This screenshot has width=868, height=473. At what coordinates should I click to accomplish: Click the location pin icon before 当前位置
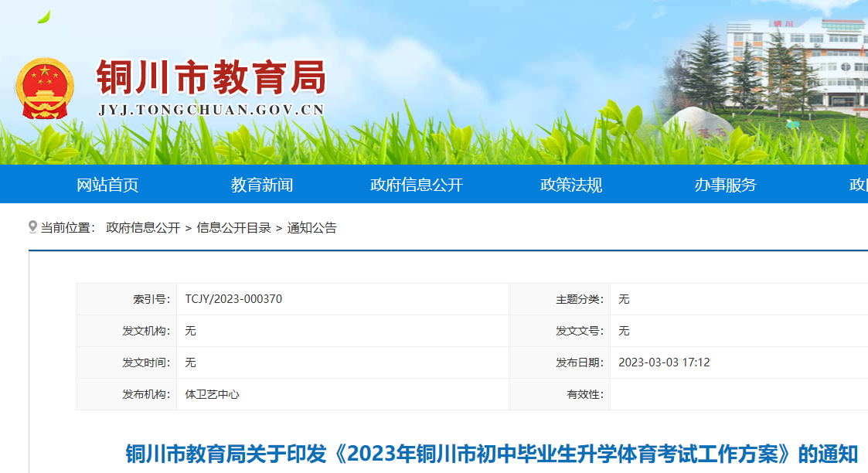[32, 227]
